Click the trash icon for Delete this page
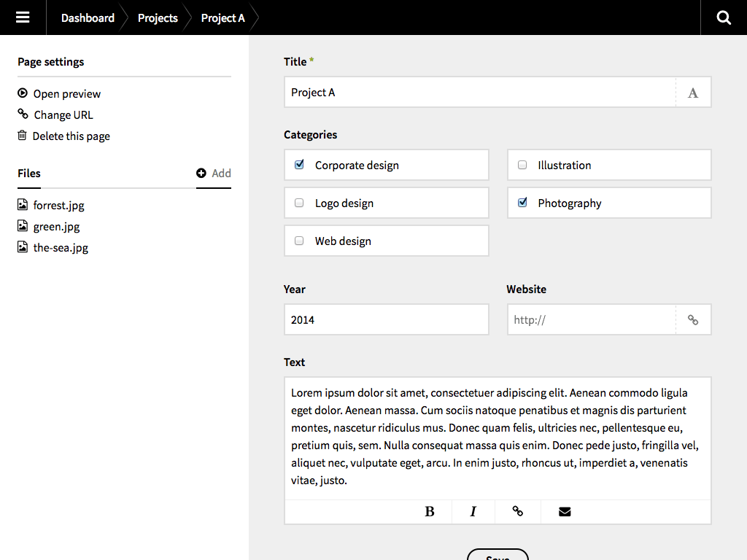Screen dimensions: 747x560 coord(22,135)
